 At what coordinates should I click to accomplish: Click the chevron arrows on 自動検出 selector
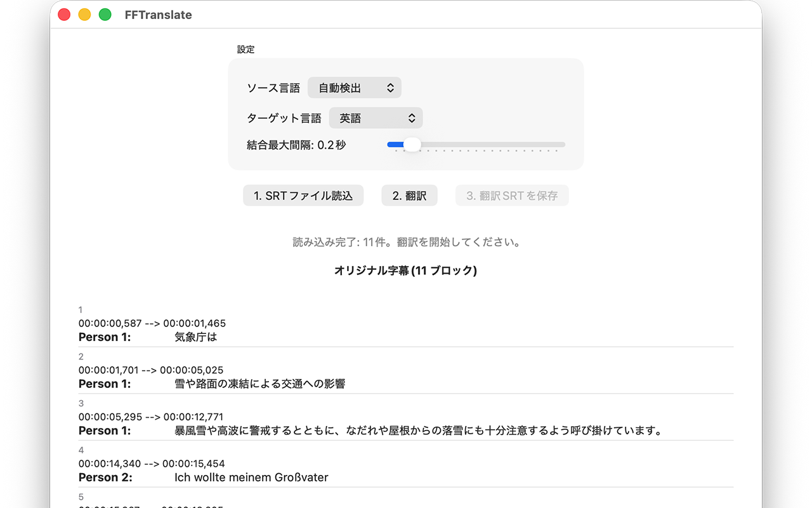click(x=390, y=88)
